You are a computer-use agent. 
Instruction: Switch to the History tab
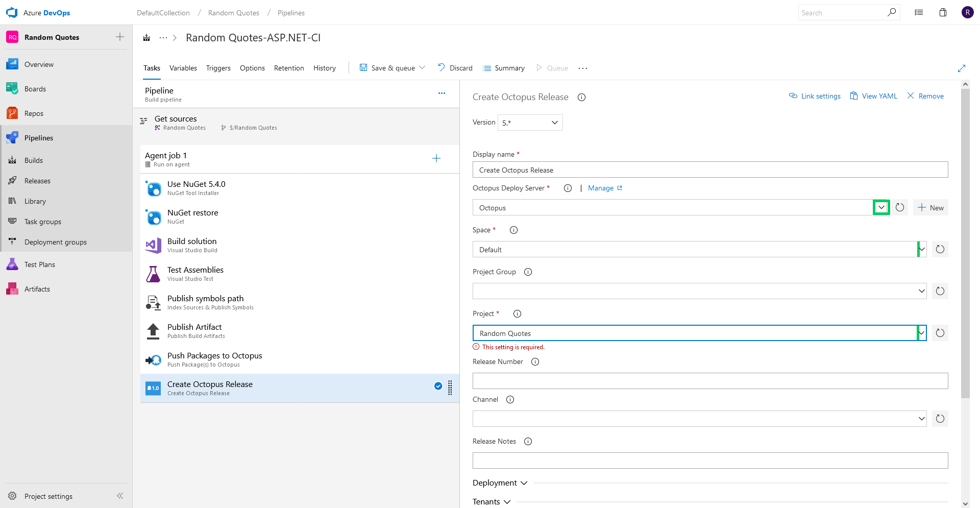(325, 68)
